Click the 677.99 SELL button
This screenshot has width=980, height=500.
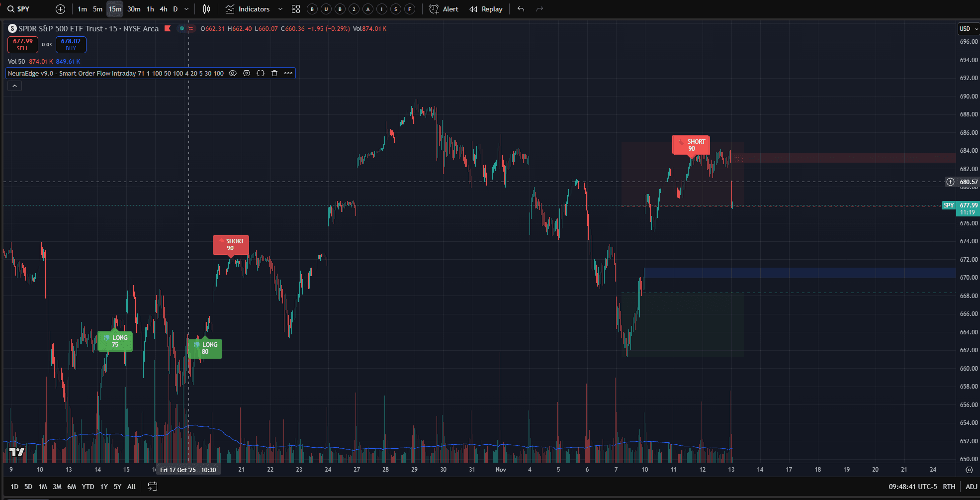(23, 45)
